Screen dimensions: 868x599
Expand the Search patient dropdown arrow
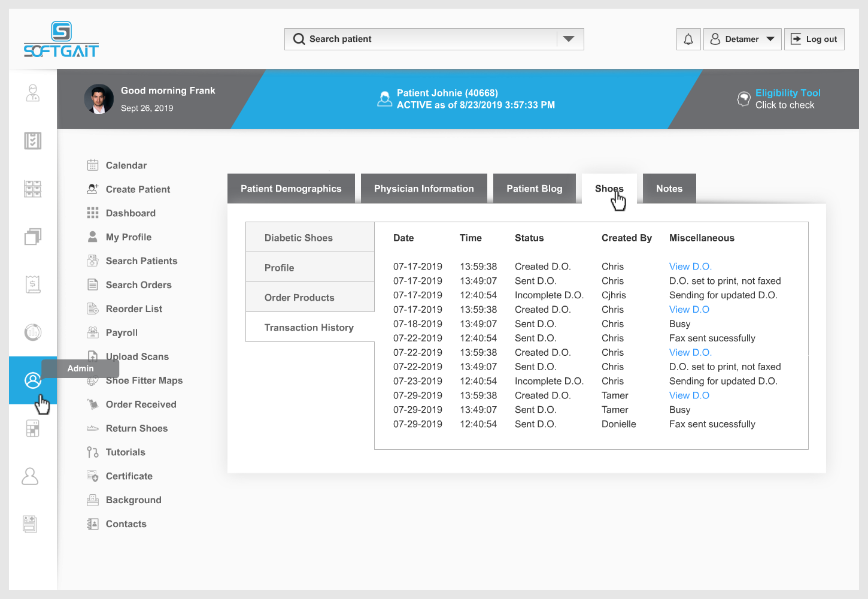569,40
